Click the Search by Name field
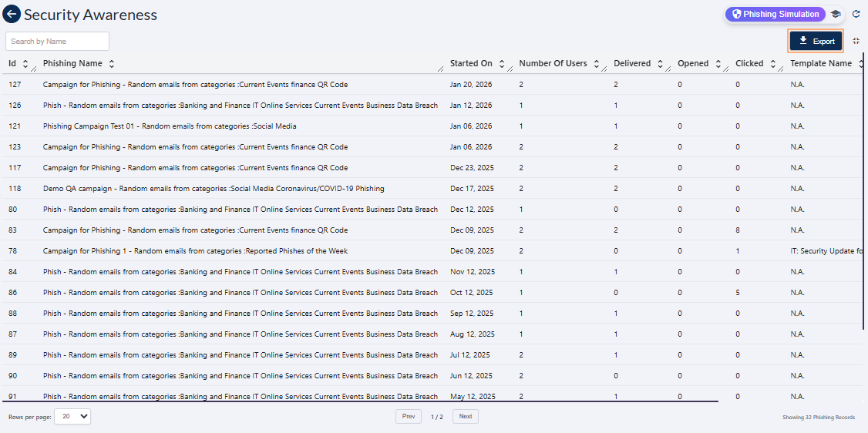 [x=58, y=42]
